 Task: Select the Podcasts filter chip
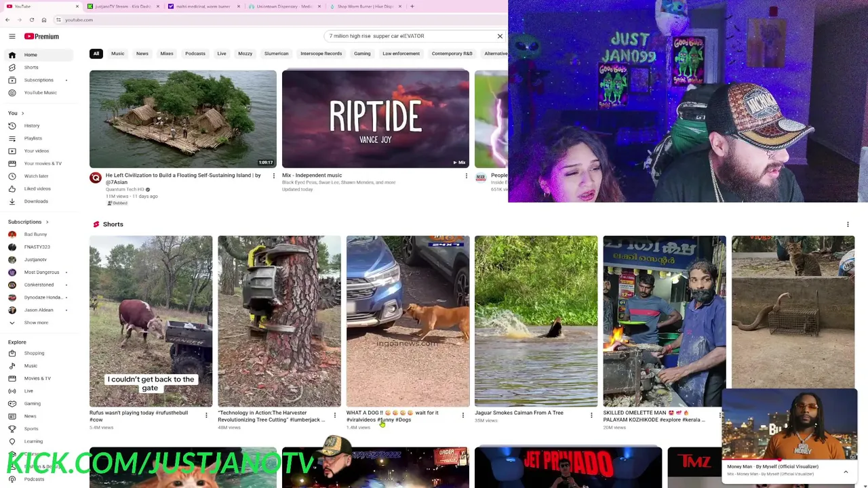coord(195,54)
